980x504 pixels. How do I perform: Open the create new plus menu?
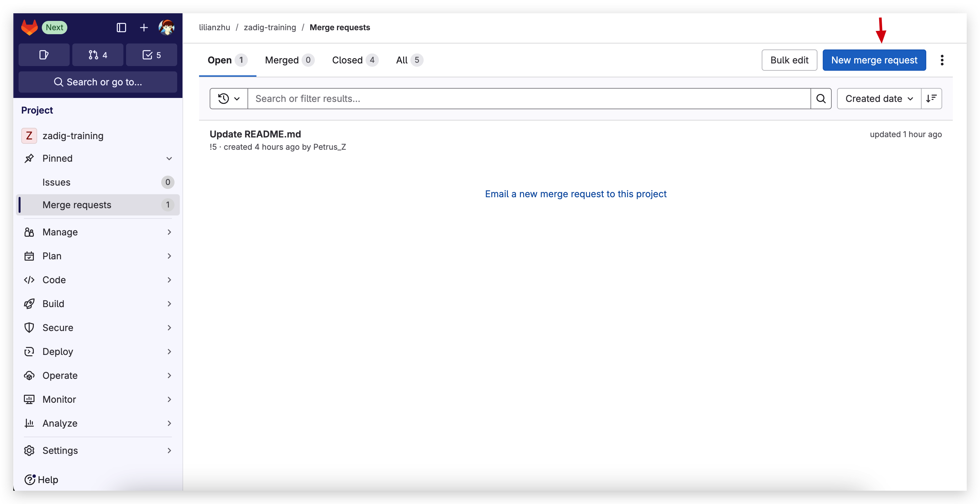pyautogui.click(x=144, y=28)
